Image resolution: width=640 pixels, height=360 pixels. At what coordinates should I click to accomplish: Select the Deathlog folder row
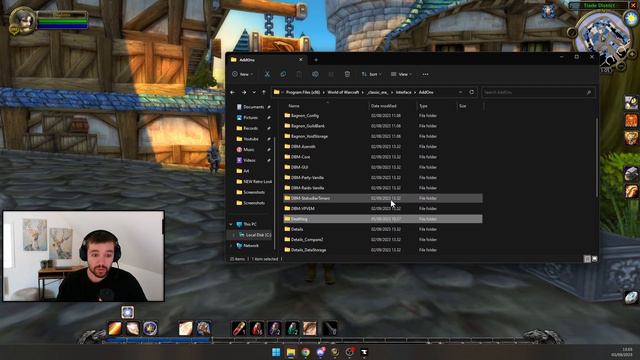tap(383, 219)
